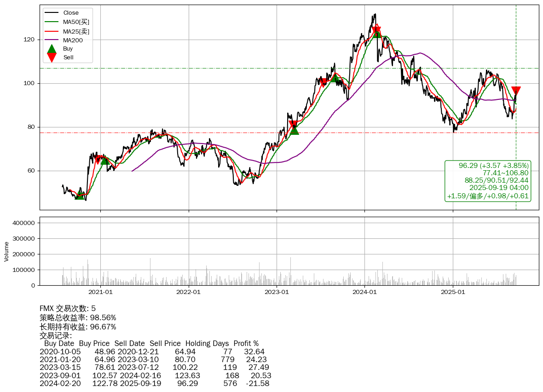Select the Buy marker near price 102 in 2023

tap(335, 78)
